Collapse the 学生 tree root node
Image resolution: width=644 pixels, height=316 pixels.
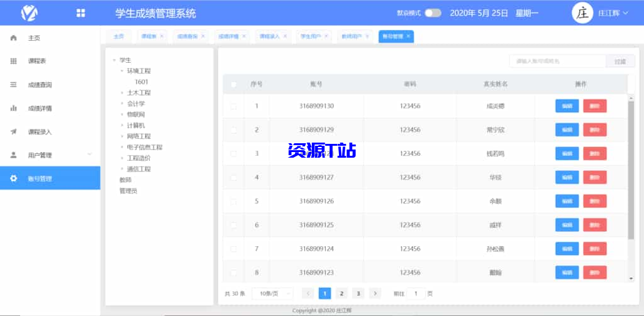tap(114, 60)
